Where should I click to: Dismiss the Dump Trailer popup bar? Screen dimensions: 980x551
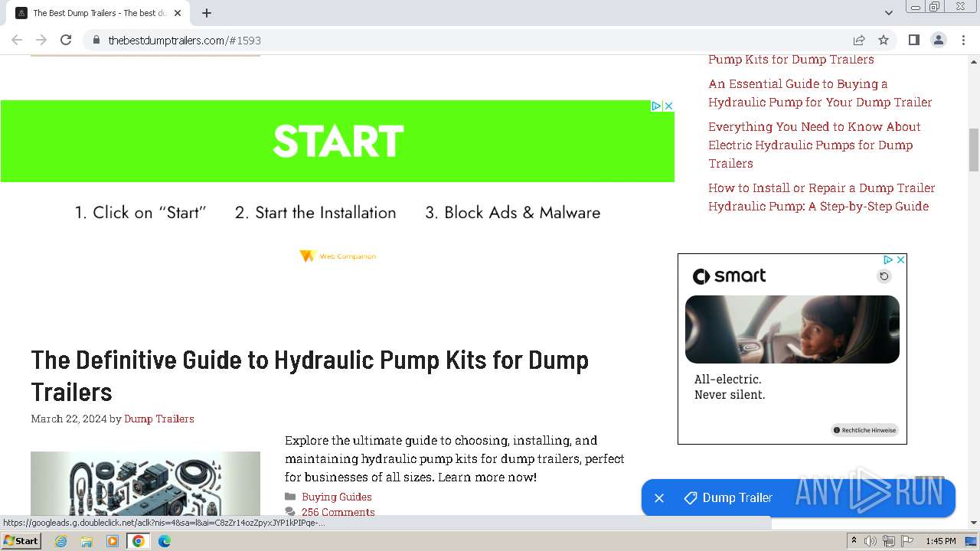coord(659,498)
